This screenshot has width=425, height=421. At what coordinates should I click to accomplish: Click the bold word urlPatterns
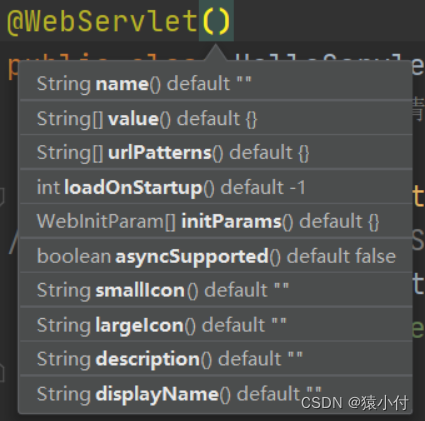(160, 153)
